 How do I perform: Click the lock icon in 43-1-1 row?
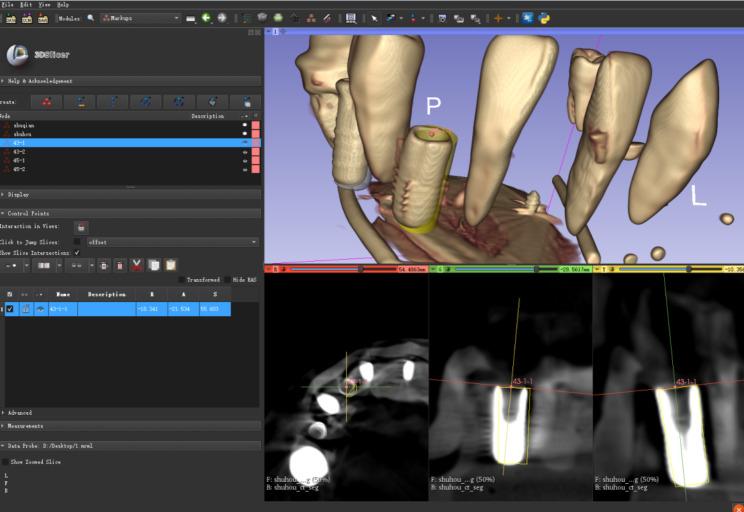[26, 309]
